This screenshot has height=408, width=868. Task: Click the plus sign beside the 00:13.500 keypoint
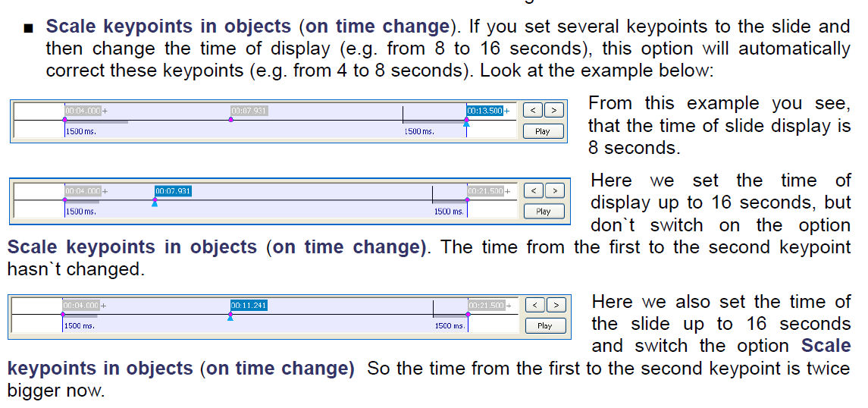(x=507, y=111)
